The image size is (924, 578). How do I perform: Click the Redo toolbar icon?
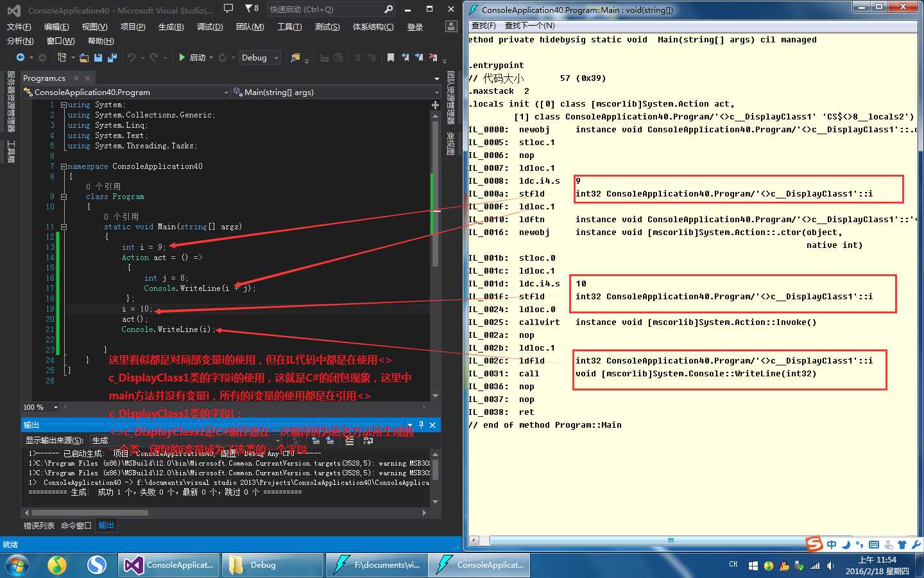point(154,58)
